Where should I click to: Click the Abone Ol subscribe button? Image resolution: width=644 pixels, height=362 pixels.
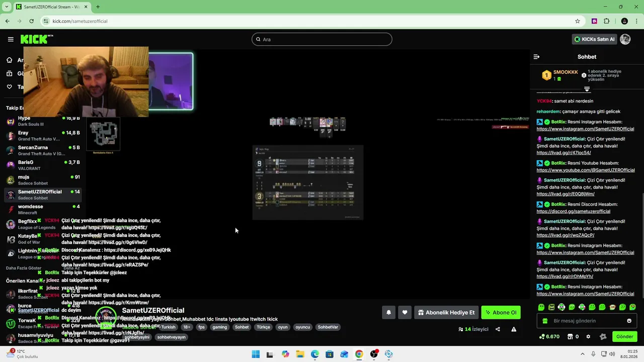tap(501, 312)
